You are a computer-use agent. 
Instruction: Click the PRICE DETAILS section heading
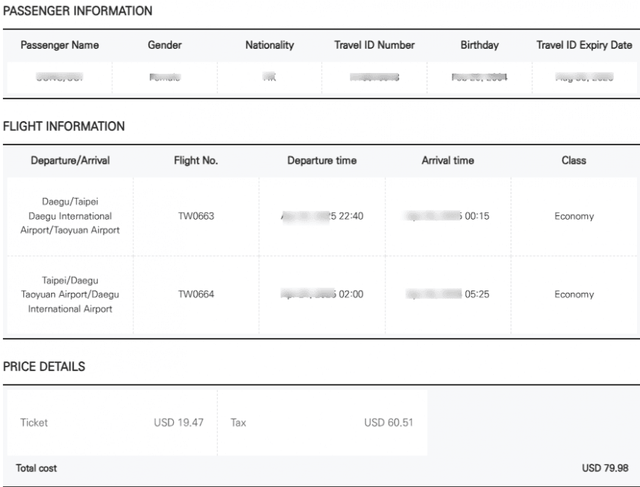click(44, 367)
